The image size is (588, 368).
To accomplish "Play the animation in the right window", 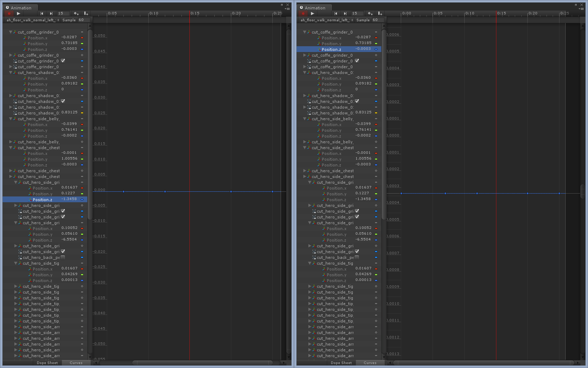I will coord(312,13).
